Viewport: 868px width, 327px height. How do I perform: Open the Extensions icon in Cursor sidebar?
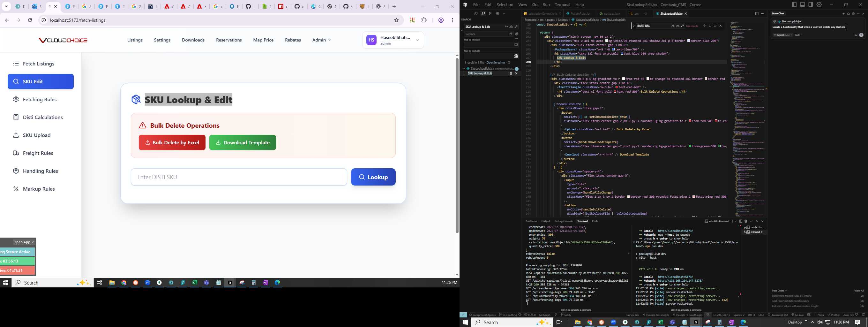[x=498, y=13]
